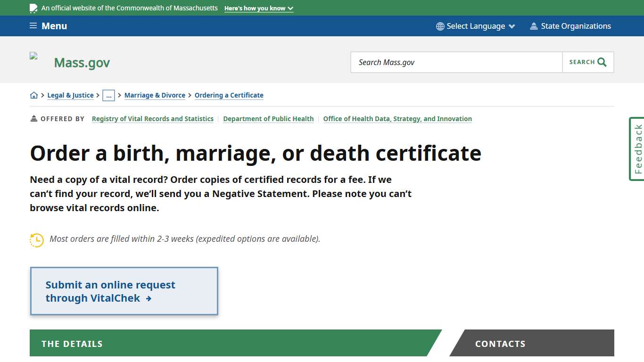Click the hamburger menu icon
This screenshot has height=362, width=644.
(33, 26)
